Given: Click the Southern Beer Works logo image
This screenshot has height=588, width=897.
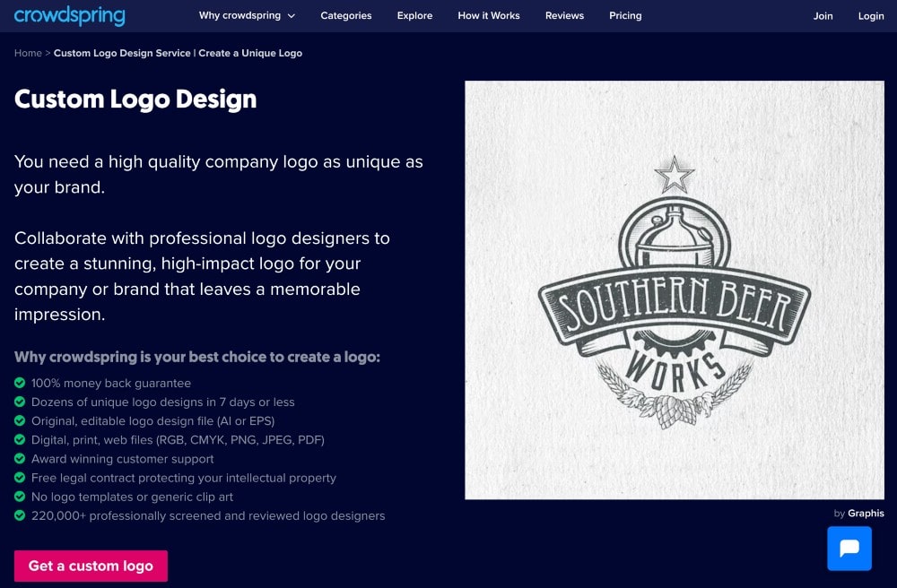Looking at the screenshot, I should pyautogui.click(x=674, y=289).
